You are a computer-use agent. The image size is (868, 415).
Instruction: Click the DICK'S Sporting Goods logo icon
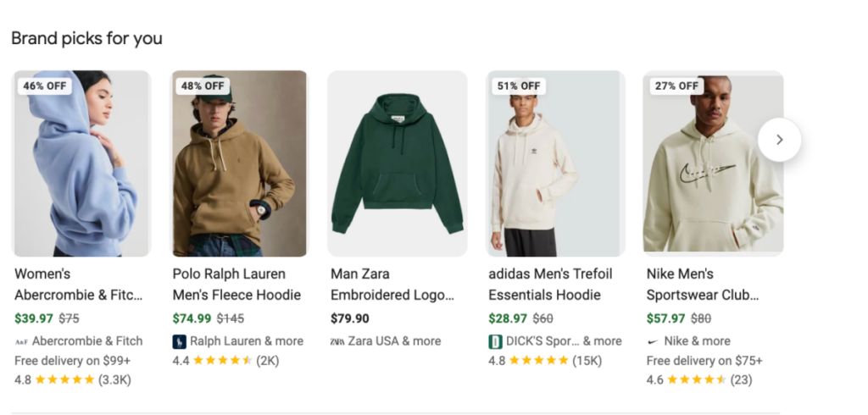495,341
